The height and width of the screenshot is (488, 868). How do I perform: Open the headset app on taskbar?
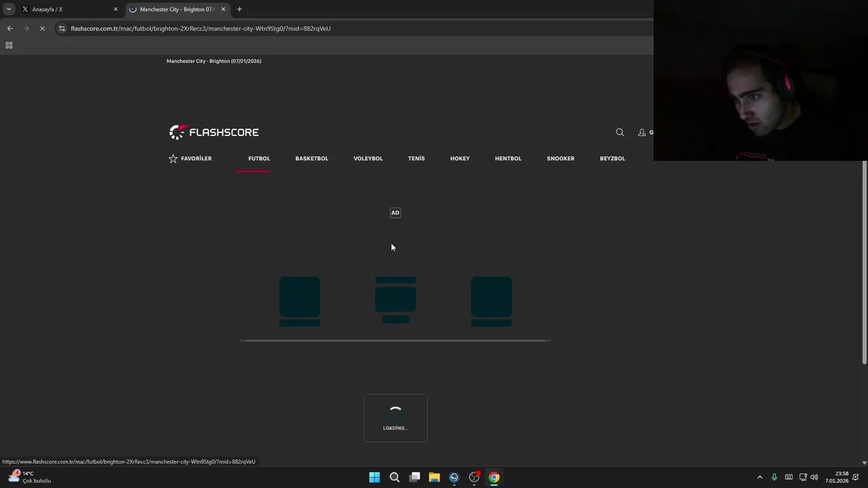tap(454, 477)
